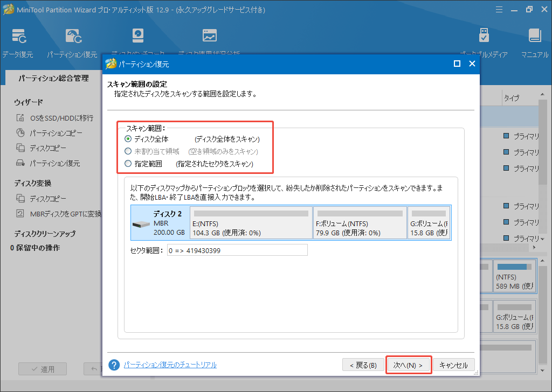552x392 pixels.
Task: Launch the disk benchmark toolbar icon
Action: [137, 36]
